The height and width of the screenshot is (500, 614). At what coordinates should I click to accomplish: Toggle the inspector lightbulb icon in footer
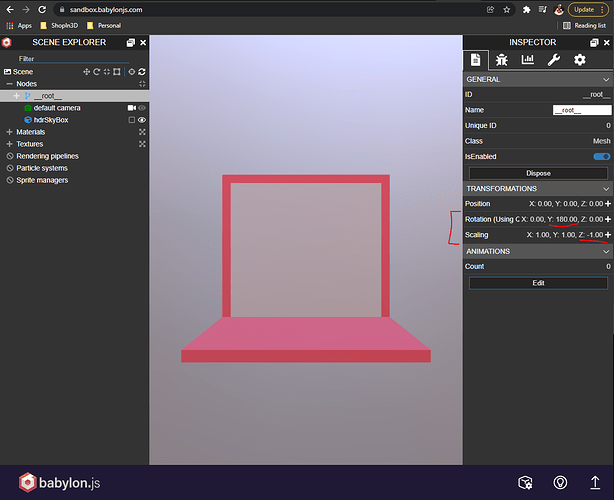click(x=560, y=482)
